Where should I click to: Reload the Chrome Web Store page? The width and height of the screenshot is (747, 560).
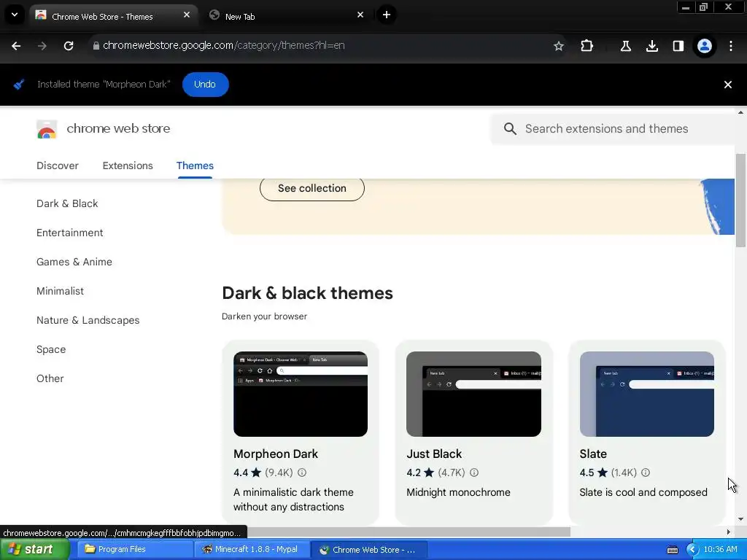click(x=69, y=46)
